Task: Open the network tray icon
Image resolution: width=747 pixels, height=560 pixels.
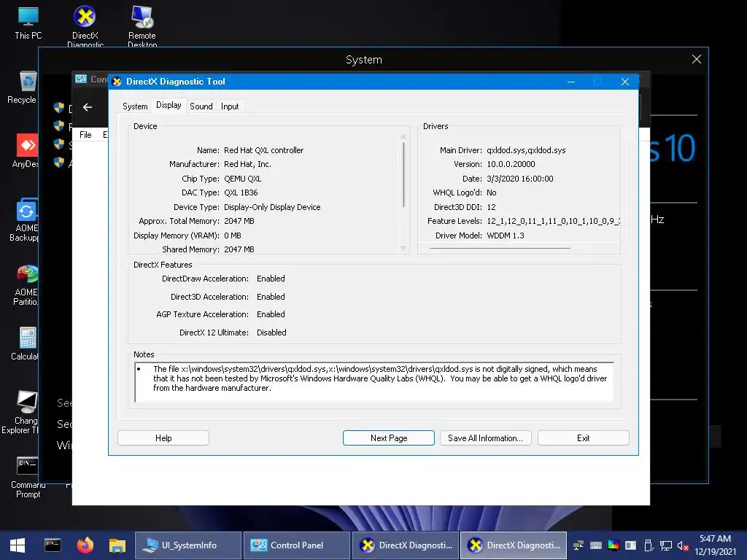Action: (x=665, y=545)
